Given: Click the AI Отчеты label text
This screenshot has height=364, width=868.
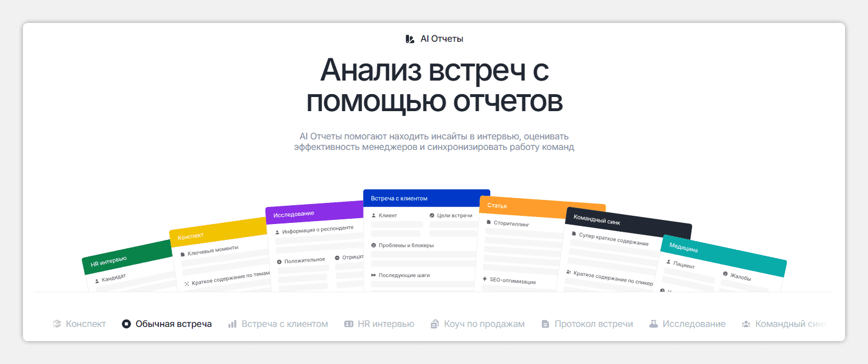Looking at the screenshot, I should pyautogui.click(x=442, y=39).
